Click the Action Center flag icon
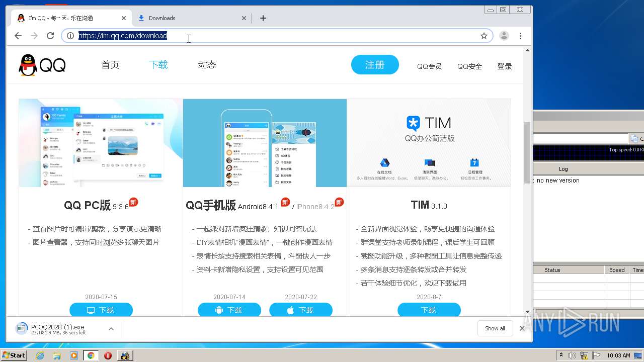This screenshot has height=362, width=644. (596, 355)
